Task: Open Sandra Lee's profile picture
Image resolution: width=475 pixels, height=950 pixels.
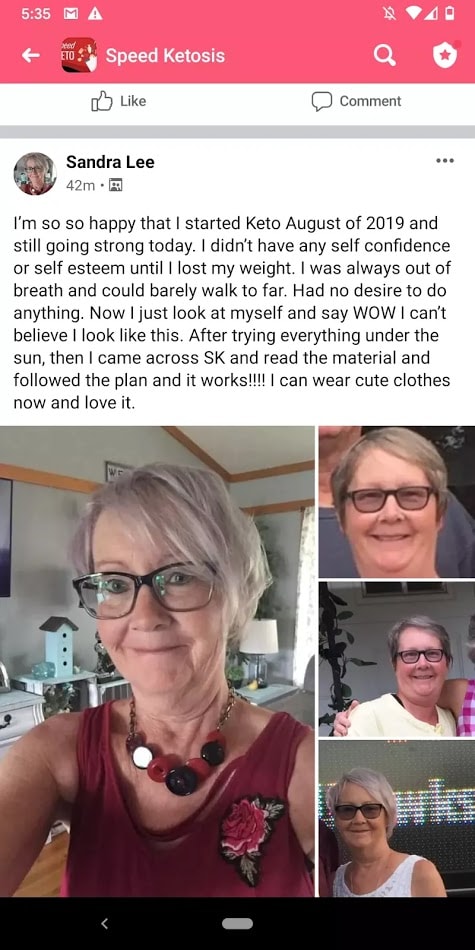Action: (x=35, y=173)
